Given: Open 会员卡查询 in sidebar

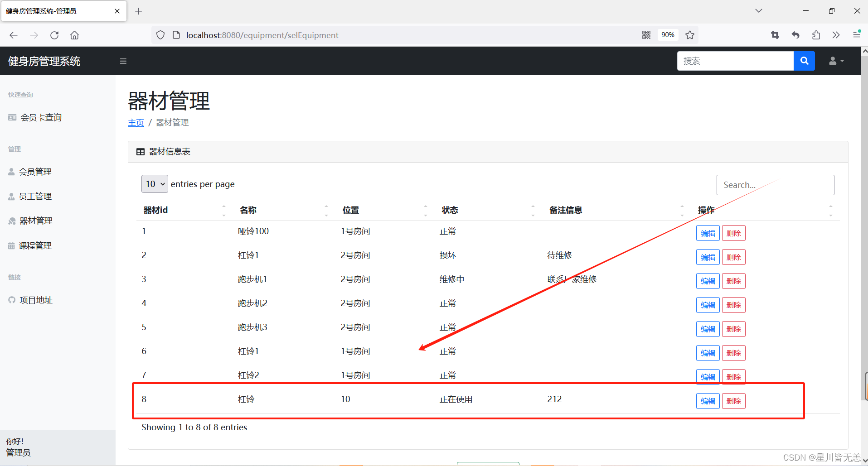Looking at the screenshot, I should (35, 117).
